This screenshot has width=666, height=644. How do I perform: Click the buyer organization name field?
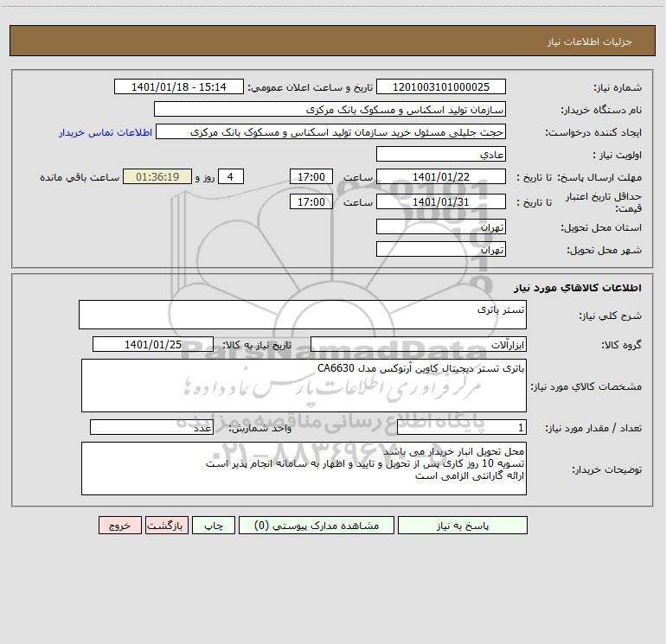[x=330, y=109]
